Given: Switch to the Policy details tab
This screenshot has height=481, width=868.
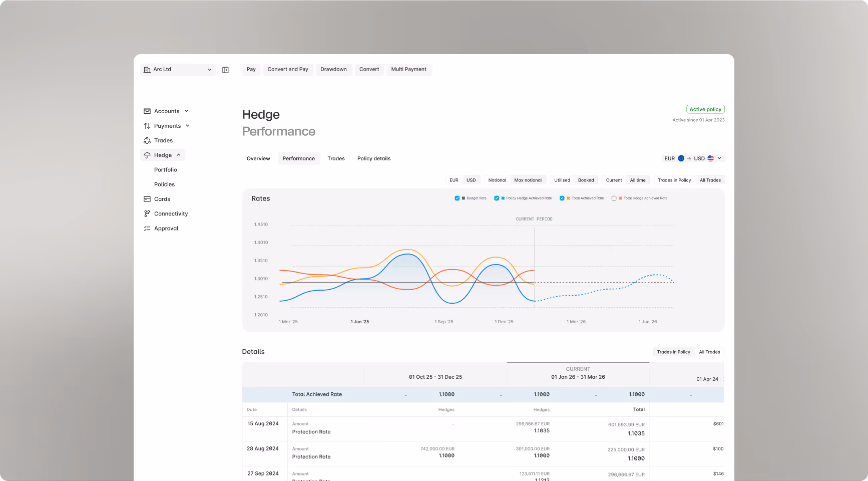Looking at the screenshot, I should click(374, 159).
